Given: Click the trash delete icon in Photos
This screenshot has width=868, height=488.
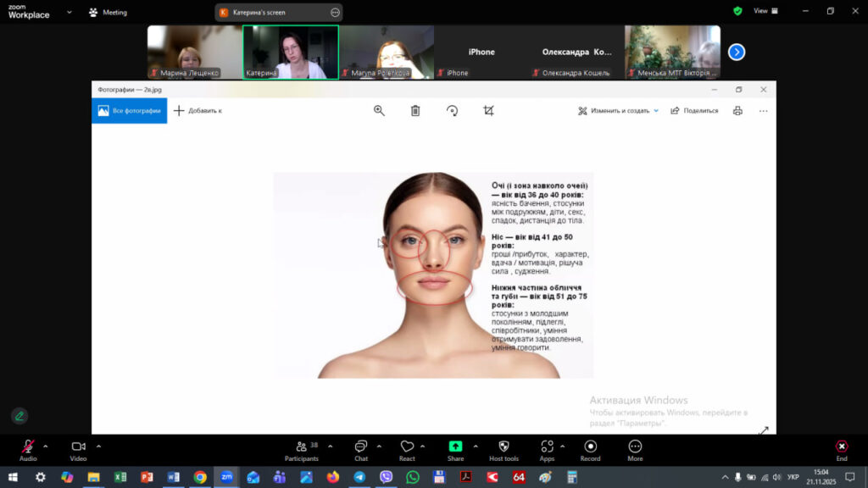Looking at the screenshot, I should coord(415,110).
